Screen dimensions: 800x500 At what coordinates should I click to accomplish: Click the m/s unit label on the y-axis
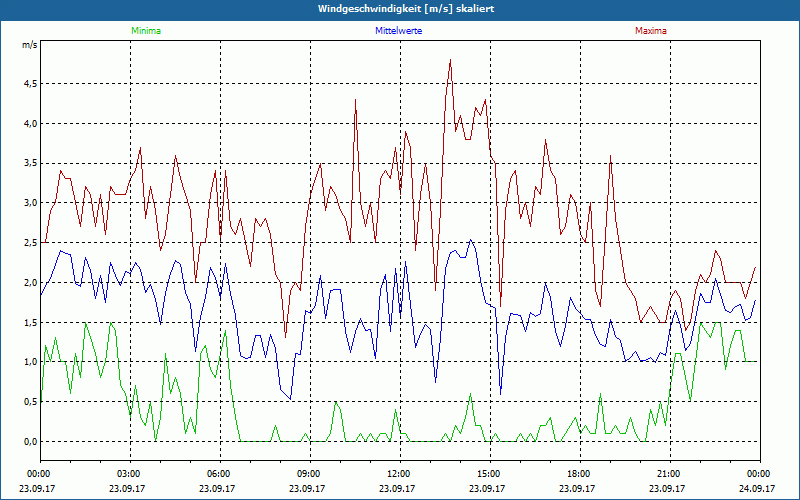[x=28, y=46]
